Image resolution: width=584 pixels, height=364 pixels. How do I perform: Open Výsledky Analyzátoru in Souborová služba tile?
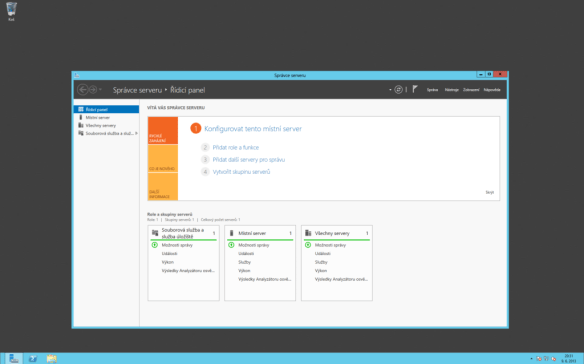(x=188, y=271)
